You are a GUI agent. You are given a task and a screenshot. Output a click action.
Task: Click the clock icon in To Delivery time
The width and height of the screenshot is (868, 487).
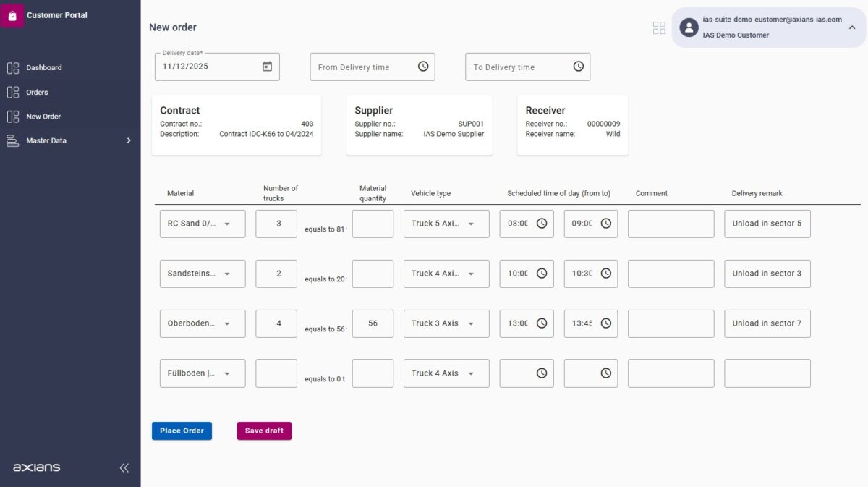point(578,65)
